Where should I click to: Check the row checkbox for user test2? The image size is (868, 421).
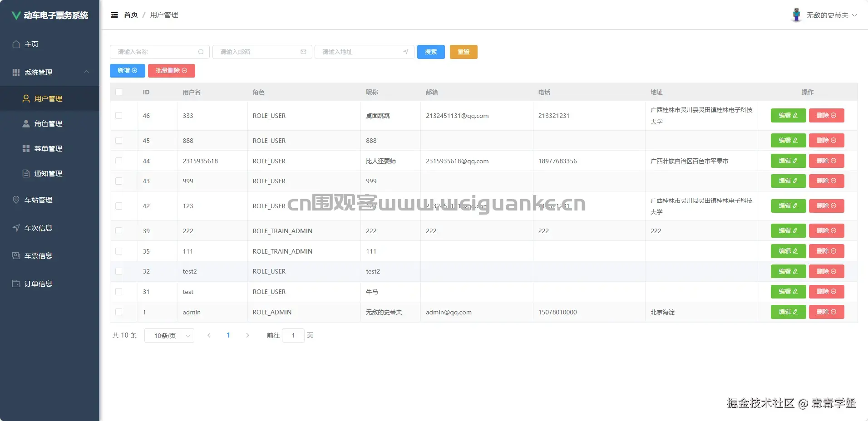click(119, 271)
